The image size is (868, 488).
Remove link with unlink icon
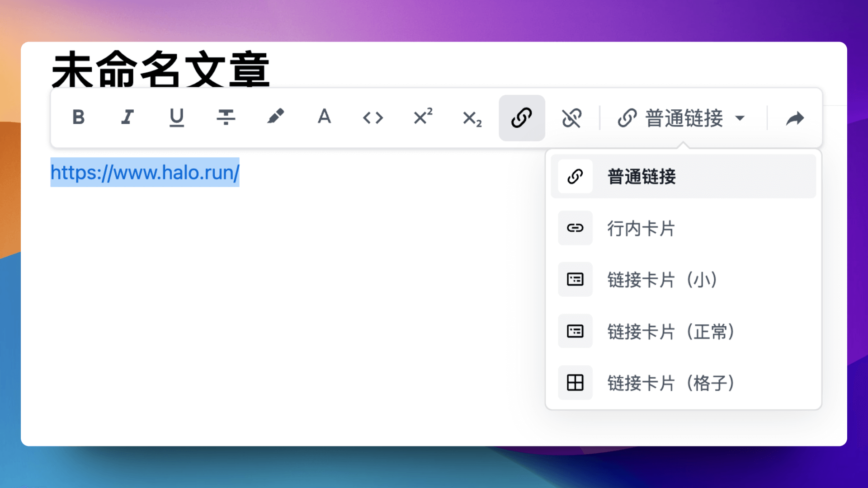tap(571, 118)
